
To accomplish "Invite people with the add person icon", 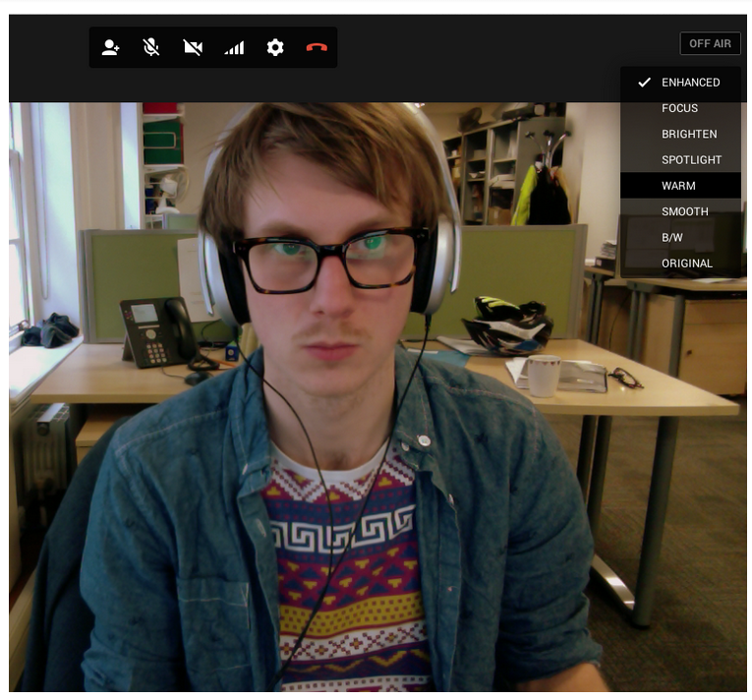I will [x=110, y=47].
